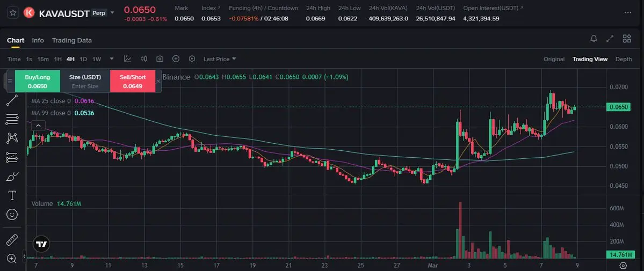Switch to the Info tab
644x271 pixels.
point(38,40)
